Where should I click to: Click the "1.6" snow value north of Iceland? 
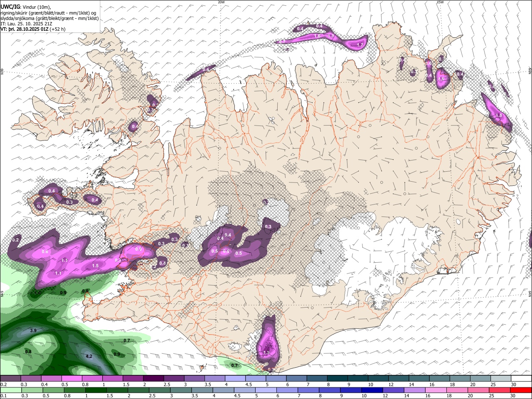pyautogui.click(x=317, y=36)
